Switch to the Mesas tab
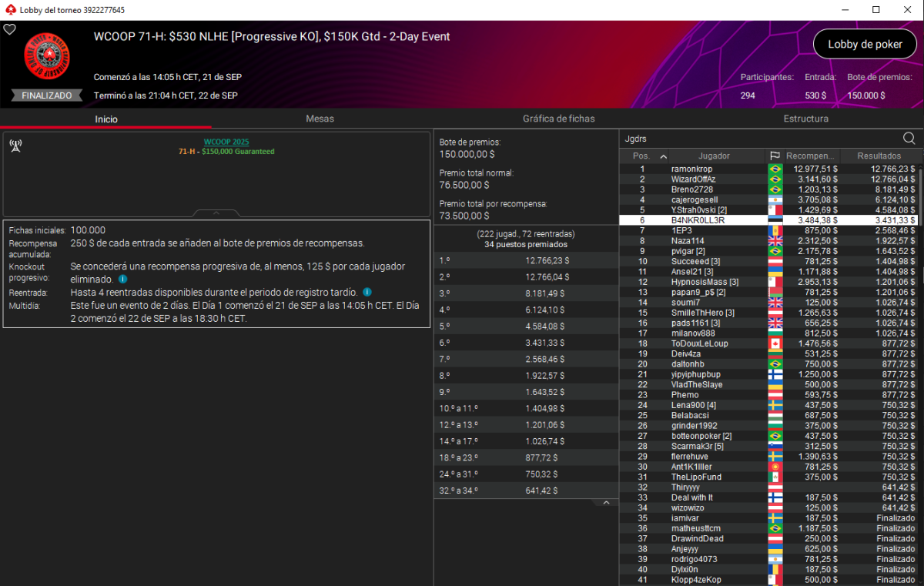The width and height of the screenshot is (924, 586). point(320,119)
